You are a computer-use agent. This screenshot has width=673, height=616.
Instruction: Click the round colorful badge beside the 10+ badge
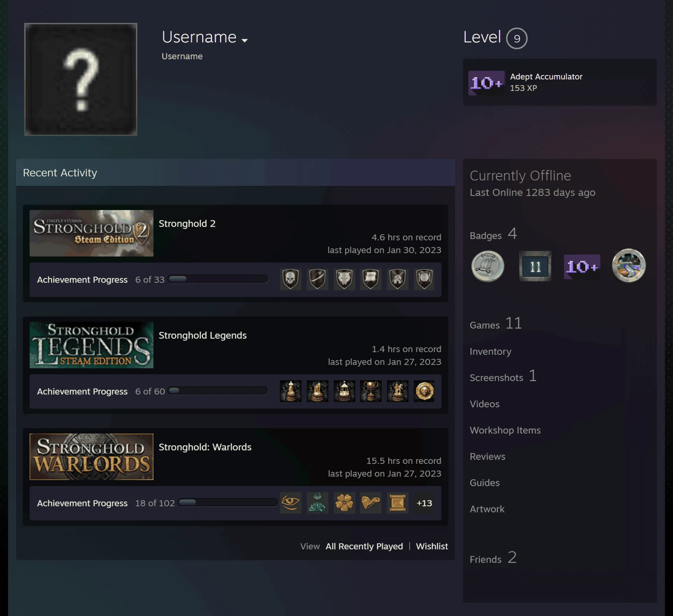[628, 266]
